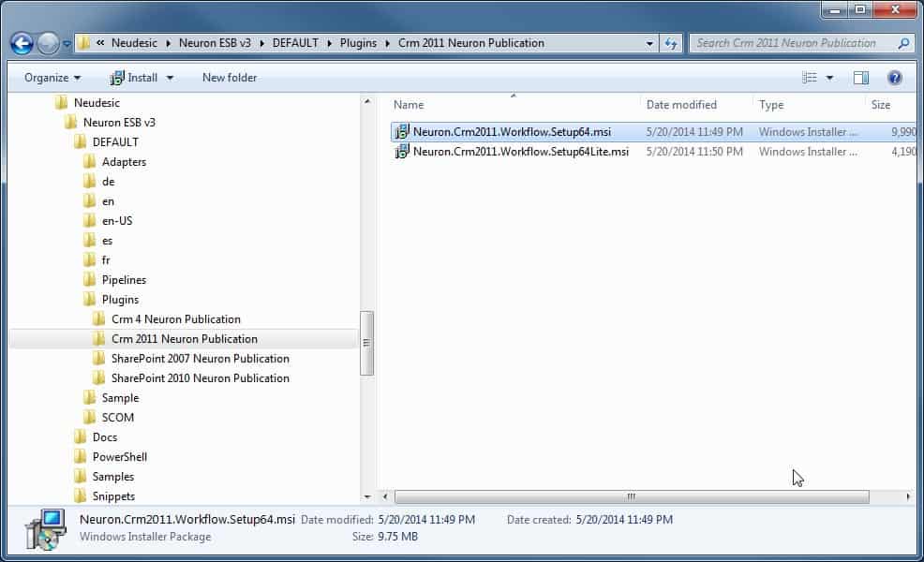Expand the Neudesic breadcrumb arrow
This screenshot has width=924, height=562.
[169, 43]
